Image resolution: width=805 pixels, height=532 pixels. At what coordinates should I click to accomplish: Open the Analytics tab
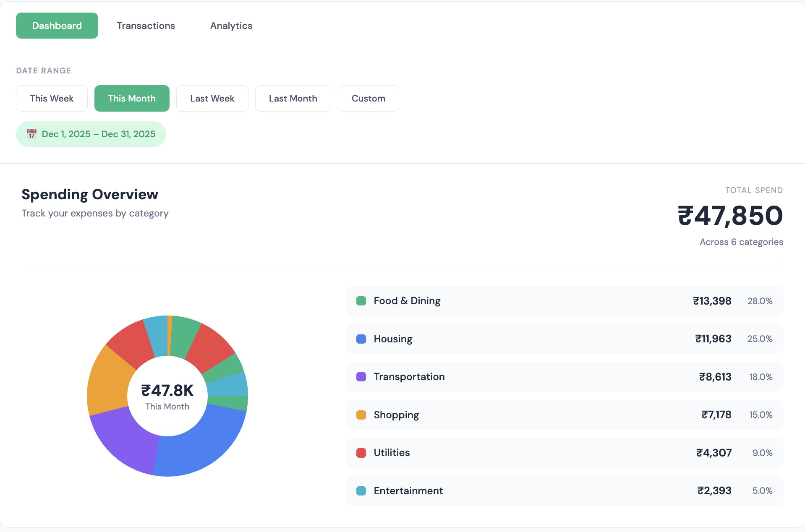(x=231, y=26)
